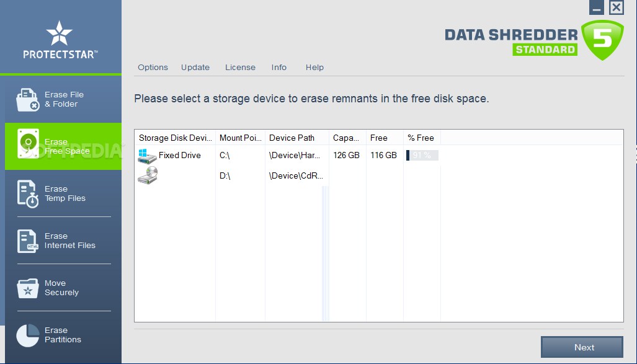Open the Update menu
This screenshot has height=364, width=637.
pos(195,68)
